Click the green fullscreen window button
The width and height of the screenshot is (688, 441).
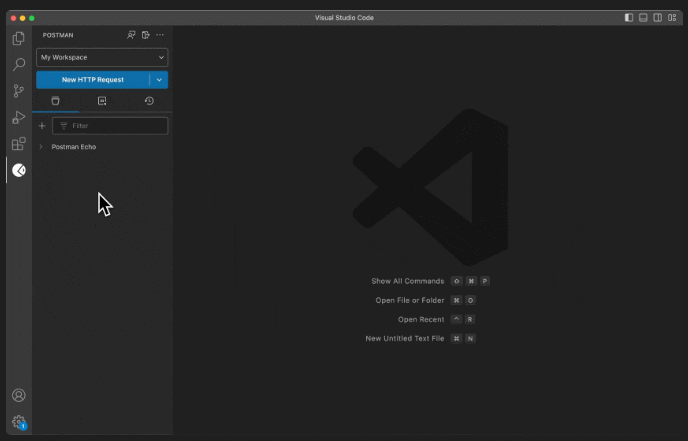click(x=32, y=18)
